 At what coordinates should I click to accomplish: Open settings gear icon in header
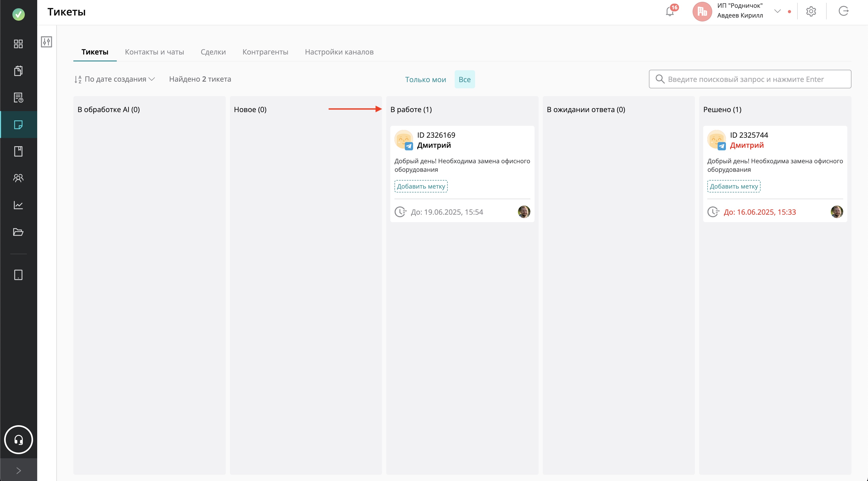click(811, 11)
